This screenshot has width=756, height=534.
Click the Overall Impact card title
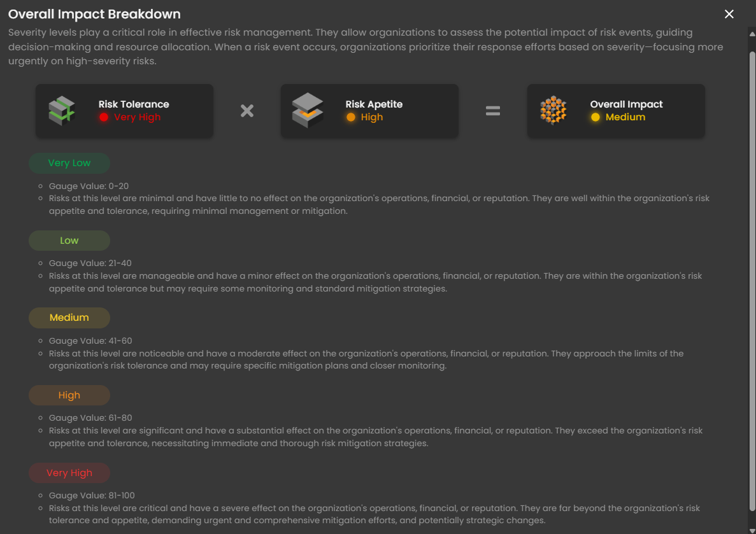tap(626, 104)
